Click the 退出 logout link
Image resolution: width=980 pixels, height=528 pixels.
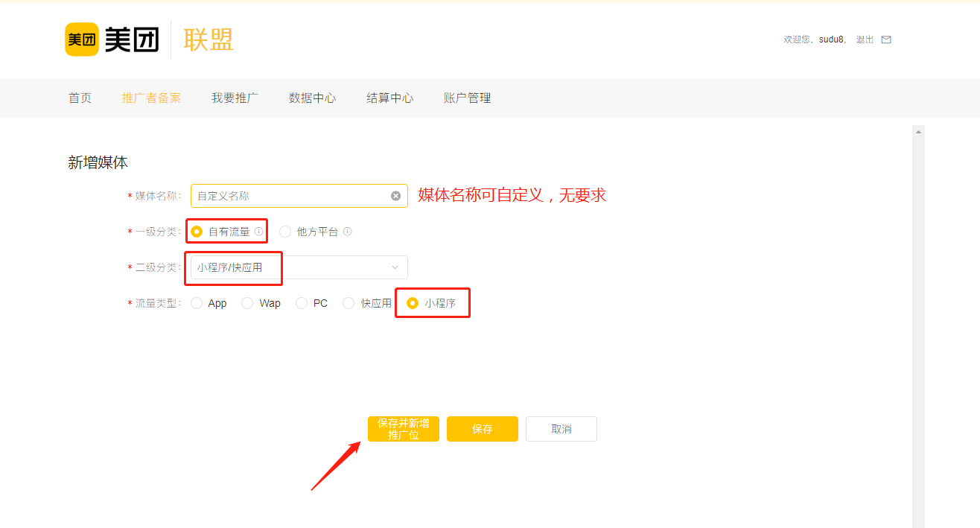click(865, 39)
